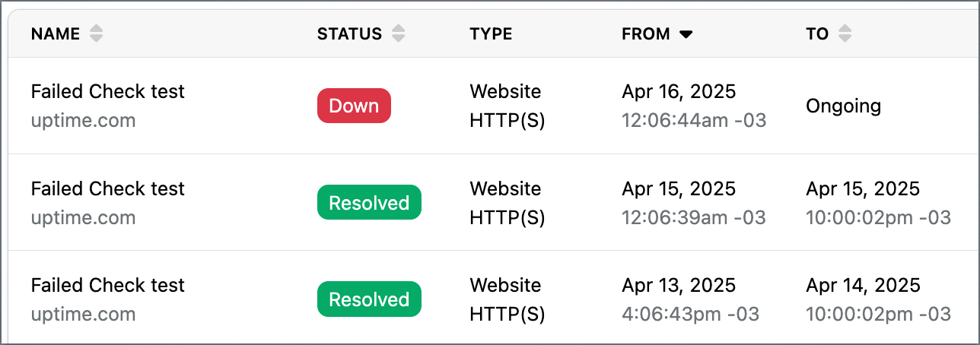
Task: Open the Failed Check test alert that is Down
Action: pos(108,91)
